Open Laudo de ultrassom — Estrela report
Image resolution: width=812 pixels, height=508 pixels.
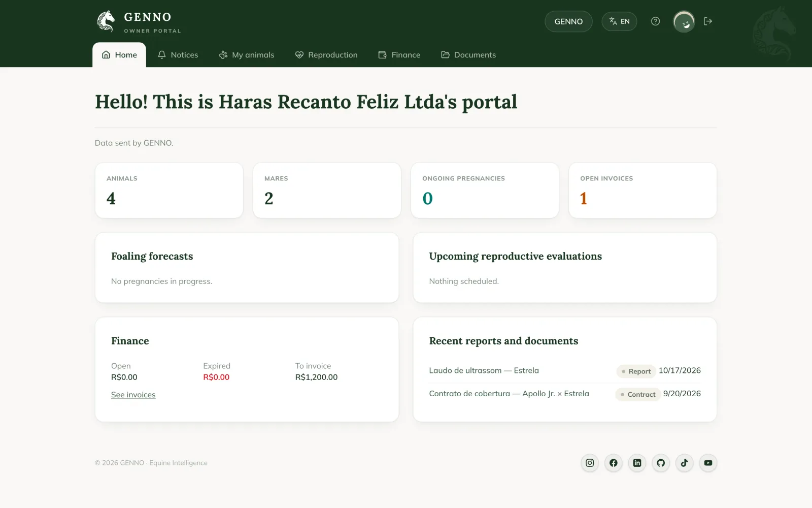point(484,370)
